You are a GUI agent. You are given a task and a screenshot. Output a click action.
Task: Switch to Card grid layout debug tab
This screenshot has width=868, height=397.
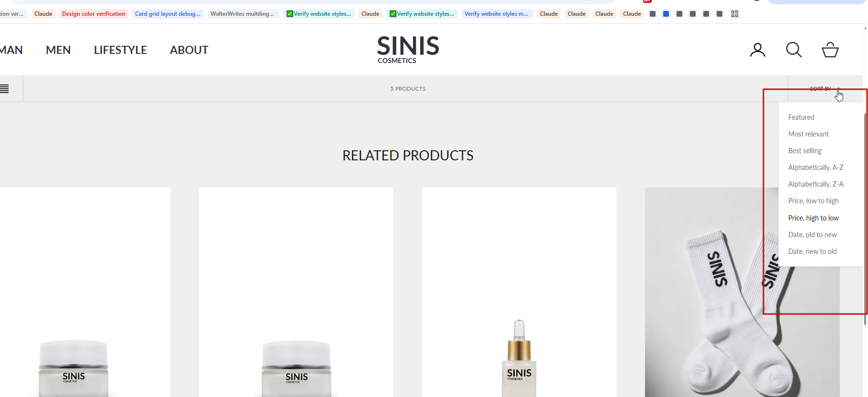click(x=168, y=14)
